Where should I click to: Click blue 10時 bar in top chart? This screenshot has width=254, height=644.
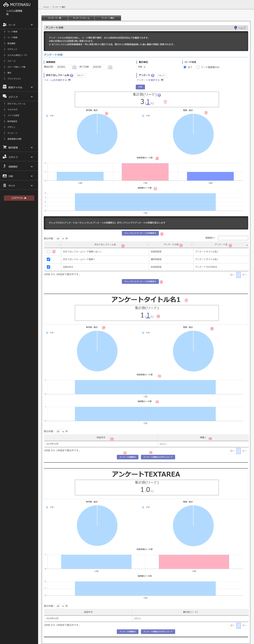point(80,176)
